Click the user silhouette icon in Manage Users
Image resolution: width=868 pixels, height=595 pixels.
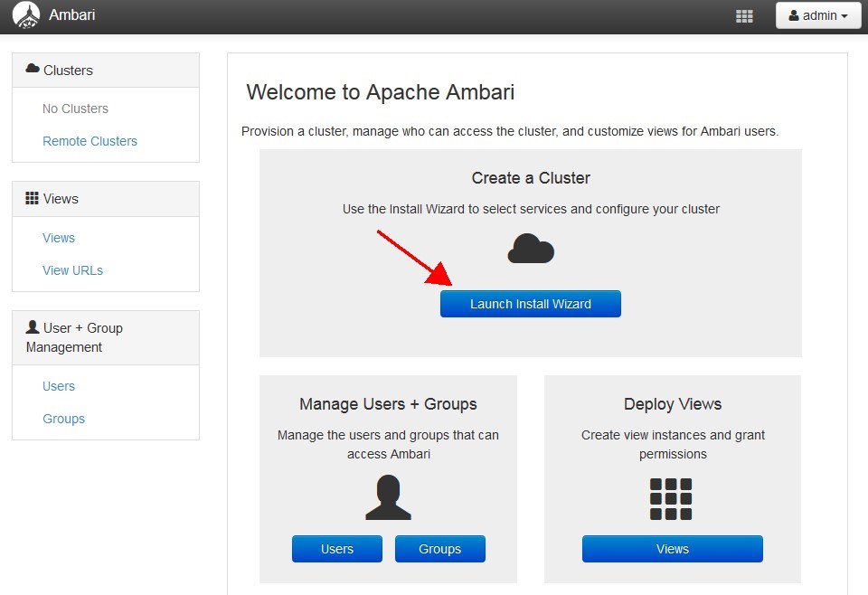coord(388,498)
